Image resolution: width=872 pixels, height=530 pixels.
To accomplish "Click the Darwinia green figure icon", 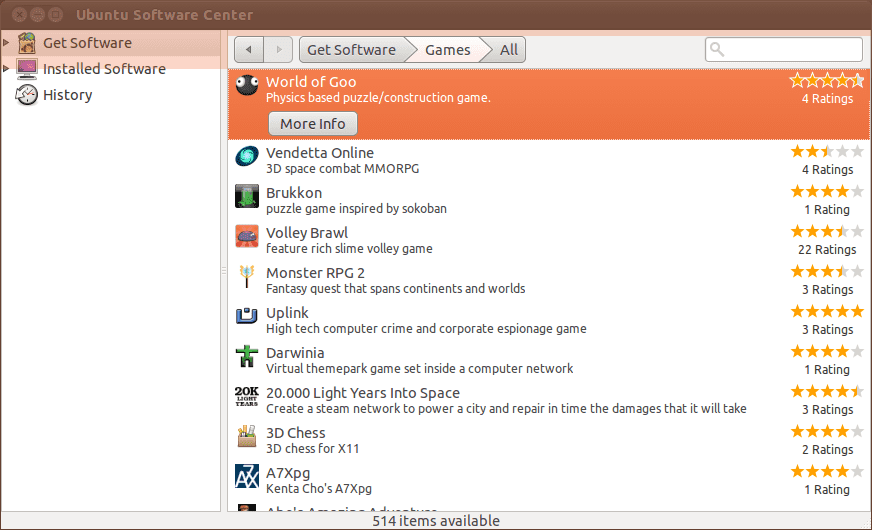I will coord(247,356).
